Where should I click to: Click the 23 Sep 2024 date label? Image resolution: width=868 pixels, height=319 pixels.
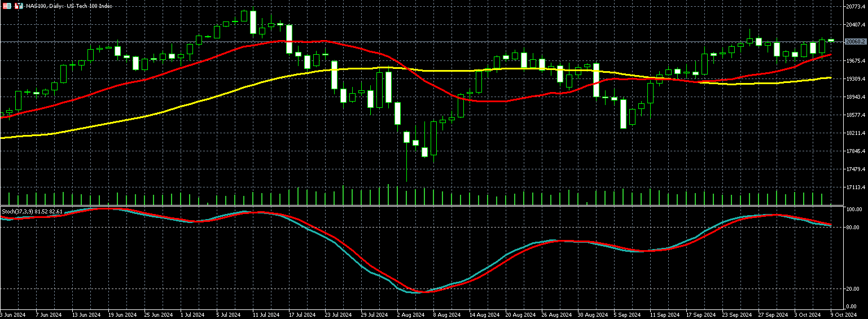(737, 314)
